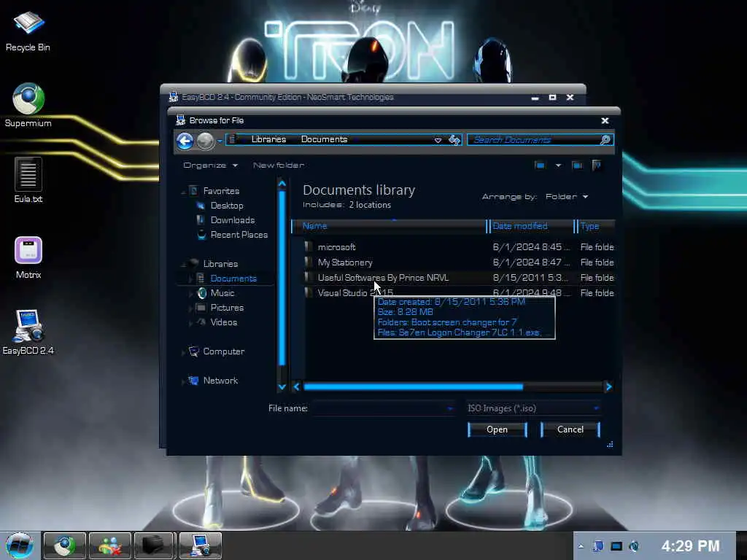Image resolution: width=747 pixels, height=560 pixels.
Task: Select the microsoft folder icon
Action: [x=309, y=246]
